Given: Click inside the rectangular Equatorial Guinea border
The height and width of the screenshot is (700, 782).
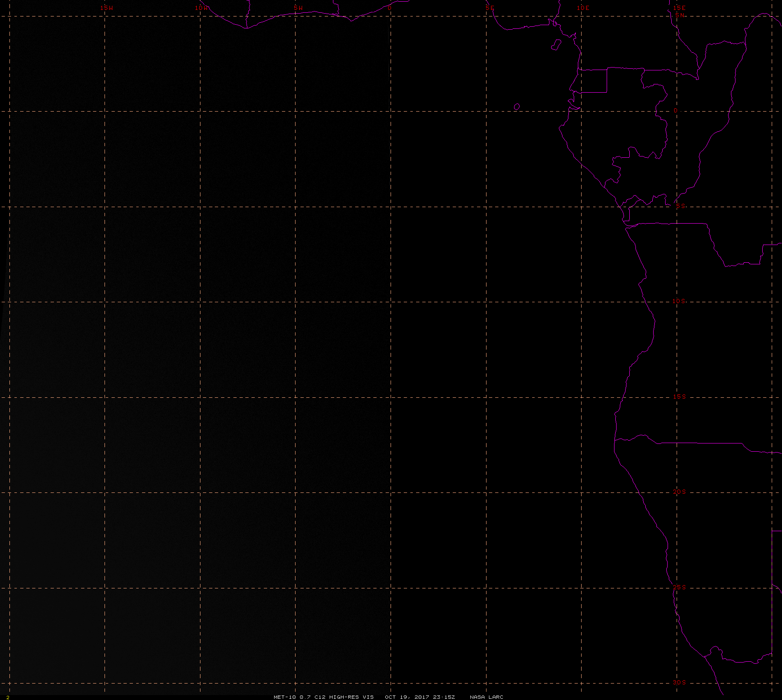Looking at the screenshot, I should click(x=593, y=81).
